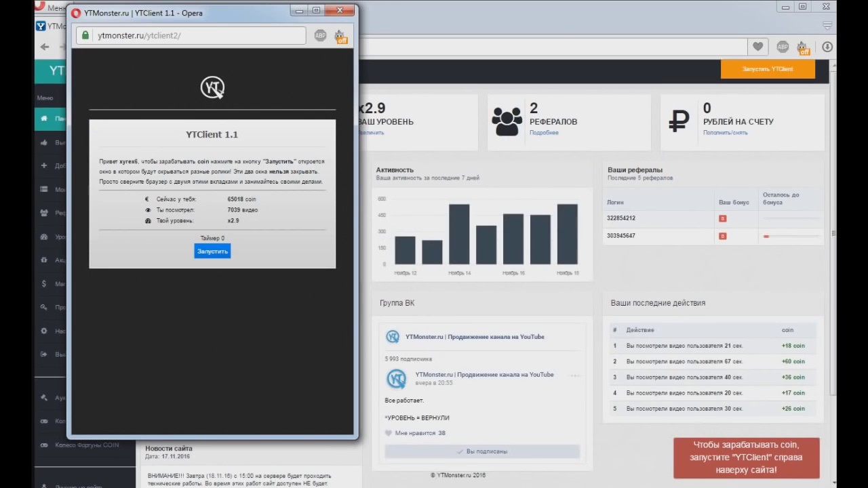Click the home icon in sidebar
Screen dimensions: 868x488
click(43, 119)
